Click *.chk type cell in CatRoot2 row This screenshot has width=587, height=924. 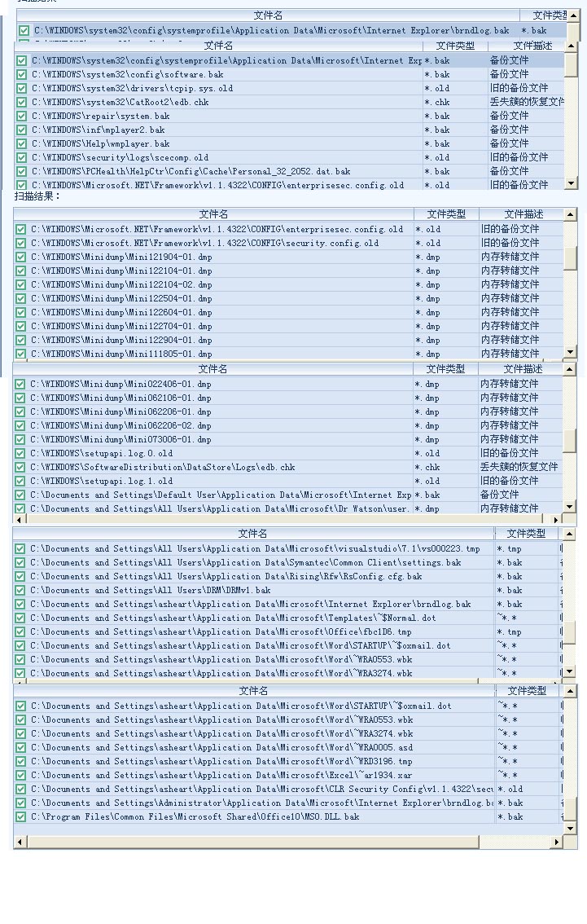455,103
